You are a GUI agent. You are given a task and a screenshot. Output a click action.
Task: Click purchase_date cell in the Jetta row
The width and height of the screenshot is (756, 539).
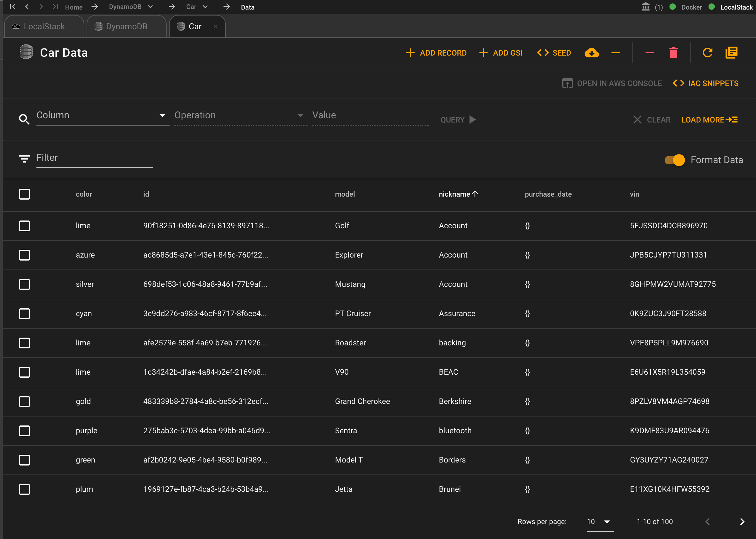tap(527, 489)
